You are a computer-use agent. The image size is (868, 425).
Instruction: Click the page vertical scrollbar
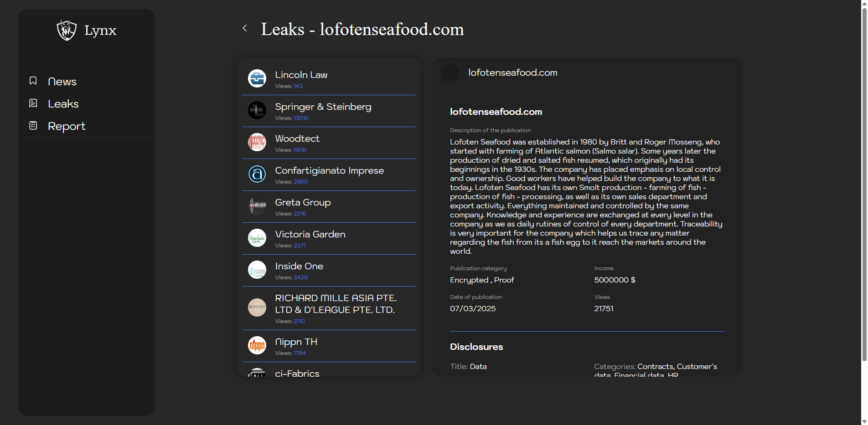tap(864, 182)
